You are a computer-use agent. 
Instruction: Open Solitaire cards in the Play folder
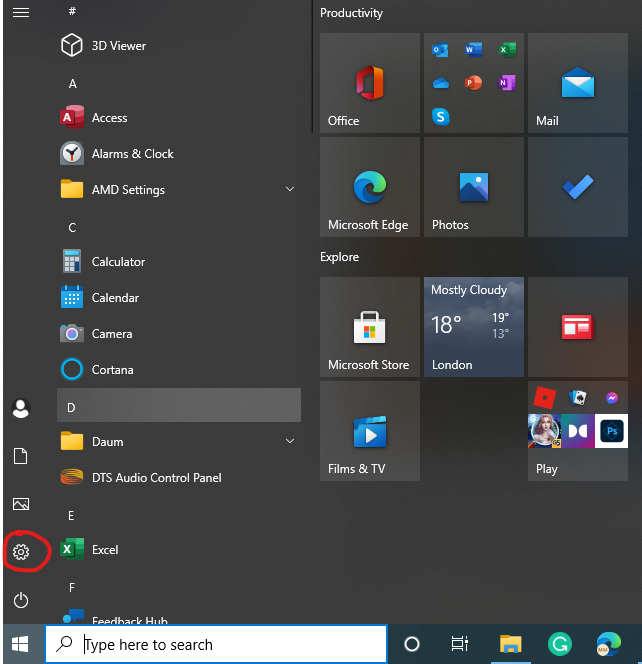(578, 398)
